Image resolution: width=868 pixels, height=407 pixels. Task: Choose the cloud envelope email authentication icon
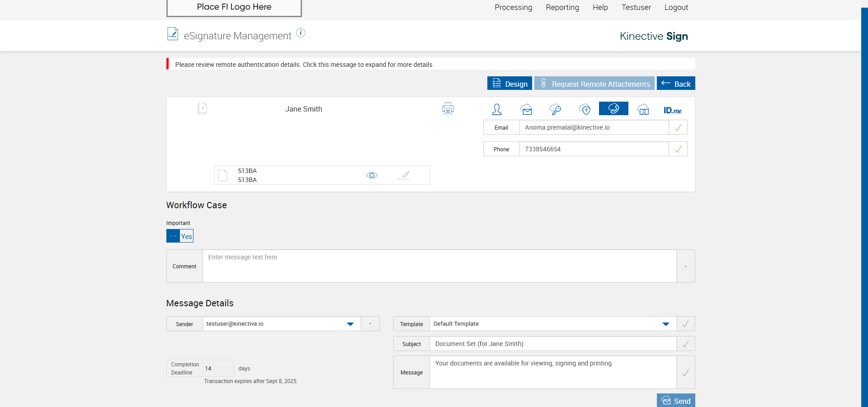[x=526, y=109]
